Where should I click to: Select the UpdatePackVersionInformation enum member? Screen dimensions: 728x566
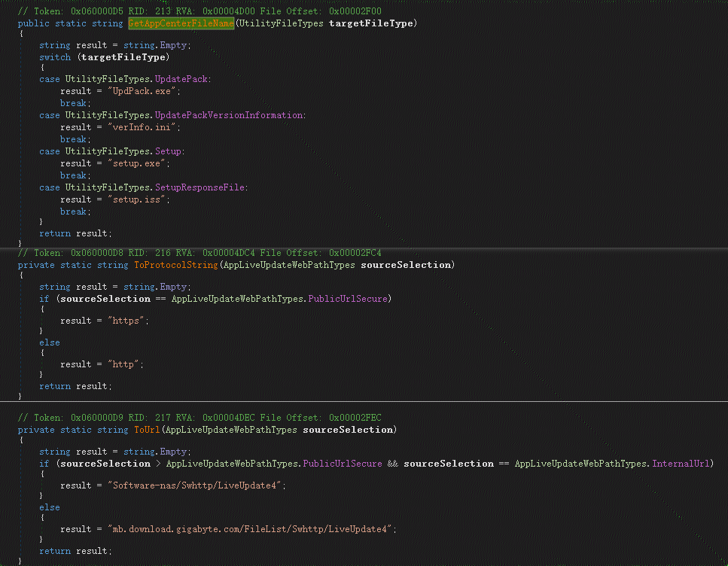[x=228, y=115]
